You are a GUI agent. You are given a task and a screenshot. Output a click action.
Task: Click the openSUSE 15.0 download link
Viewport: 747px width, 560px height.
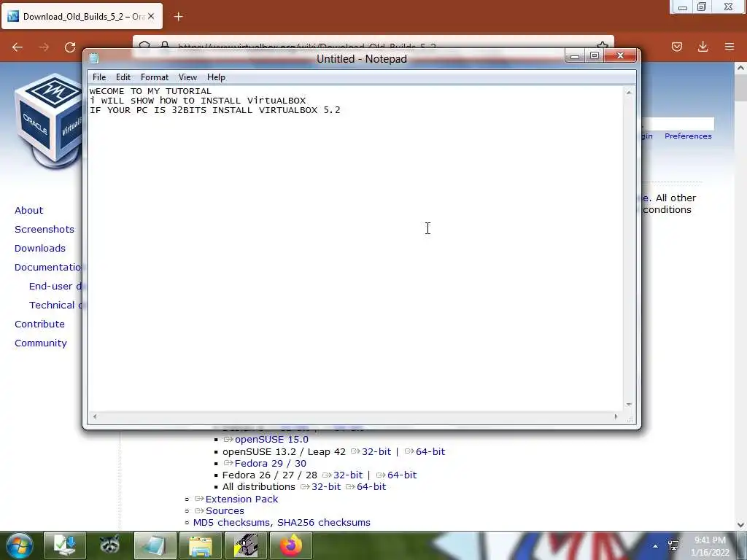coord(271,440)
